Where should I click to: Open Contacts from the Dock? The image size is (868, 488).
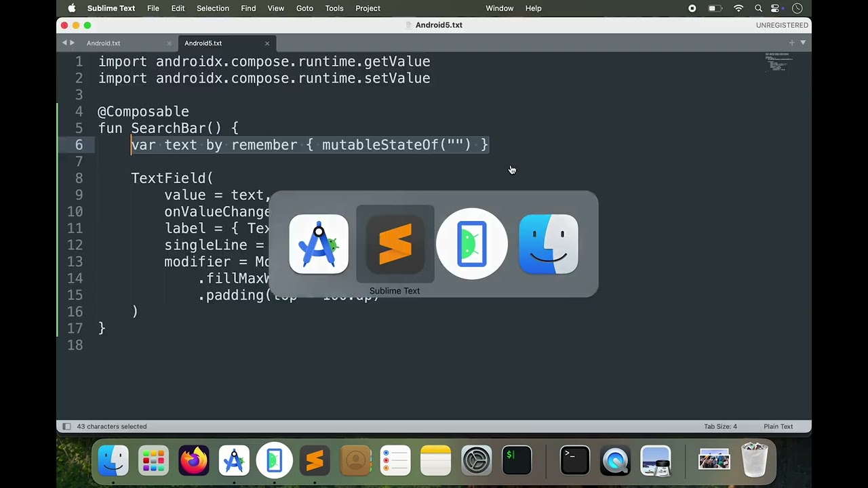(355, 461)
